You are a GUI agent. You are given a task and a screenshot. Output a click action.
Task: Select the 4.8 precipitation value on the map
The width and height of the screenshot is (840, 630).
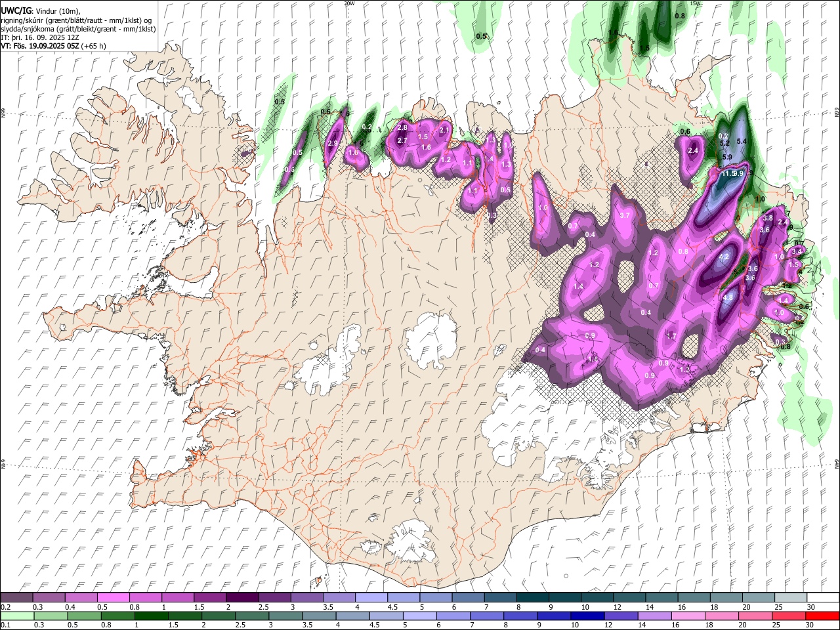click(x=727, y=298)
